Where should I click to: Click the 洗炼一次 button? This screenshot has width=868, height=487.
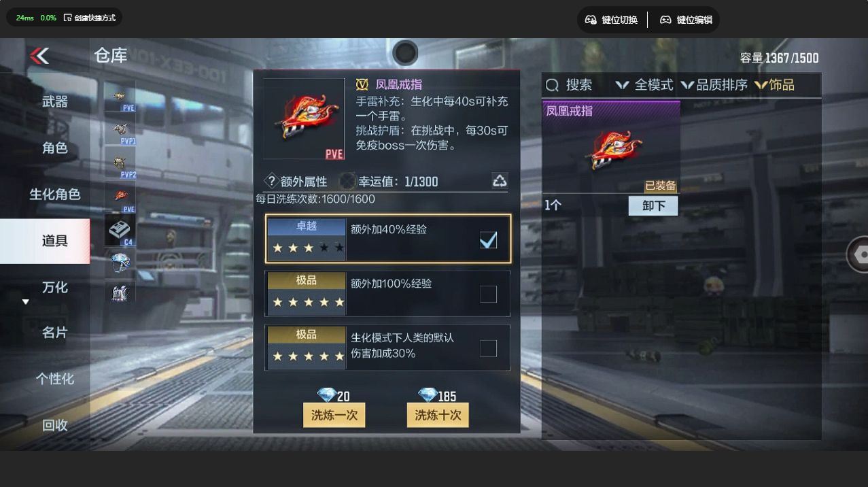(x=334, y=415)
